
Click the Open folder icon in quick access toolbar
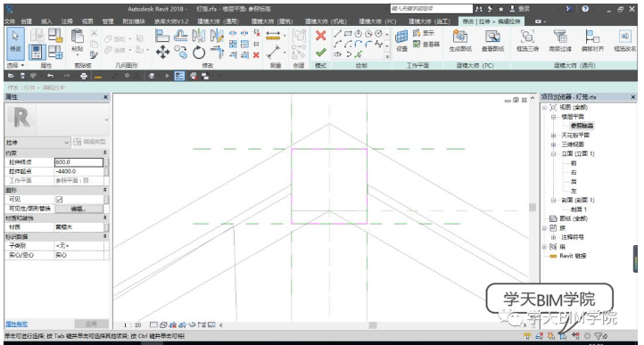click(11, 76)
